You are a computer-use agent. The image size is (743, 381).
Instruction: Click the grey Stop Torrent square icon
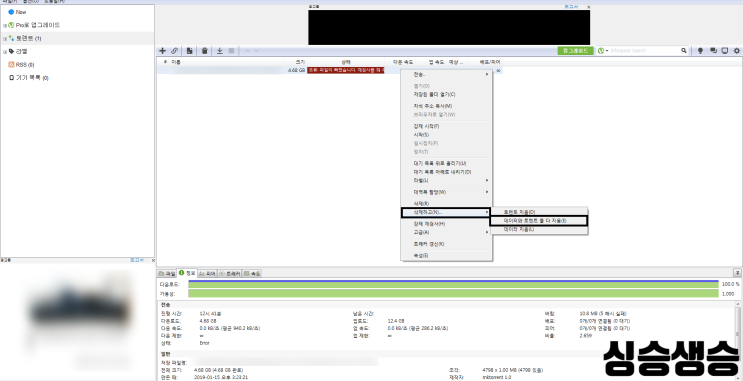tap(231, 51)
